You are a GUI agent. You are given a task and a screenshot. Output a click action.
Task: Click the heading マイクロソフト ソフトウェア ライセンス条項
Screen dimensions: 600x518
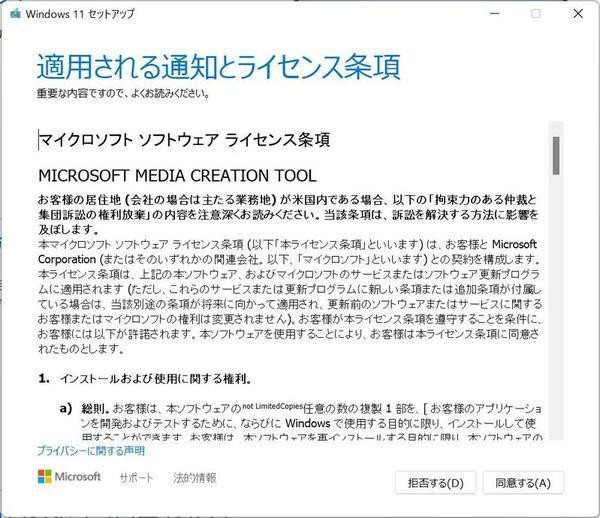[x=184, y=140]
